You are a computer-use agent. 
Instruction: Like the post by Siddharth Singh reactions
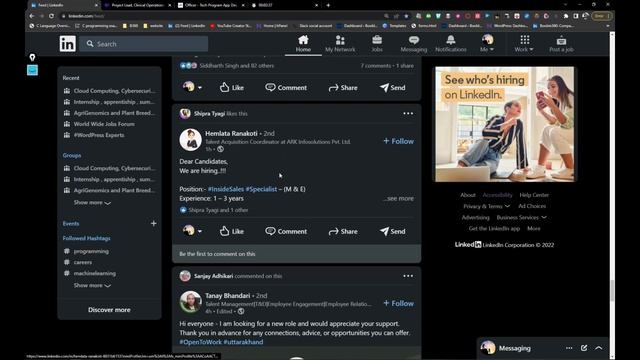(232, 87)
